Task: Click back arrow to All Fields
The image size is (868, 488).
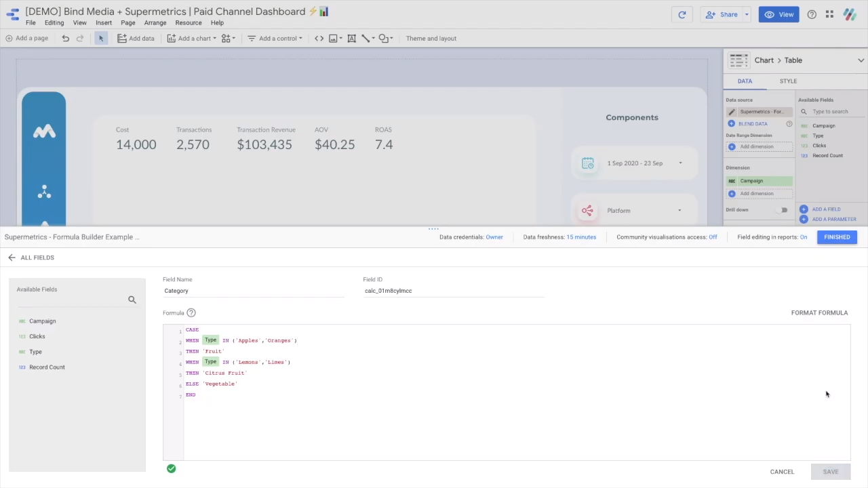Action: point(12,258)
